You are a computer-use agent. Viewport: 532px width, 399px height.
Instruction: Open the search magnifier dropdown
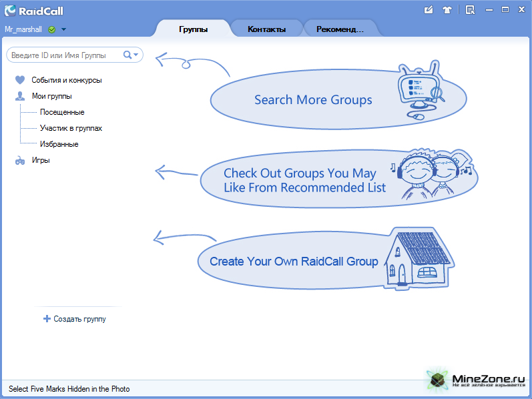[131, 55]
